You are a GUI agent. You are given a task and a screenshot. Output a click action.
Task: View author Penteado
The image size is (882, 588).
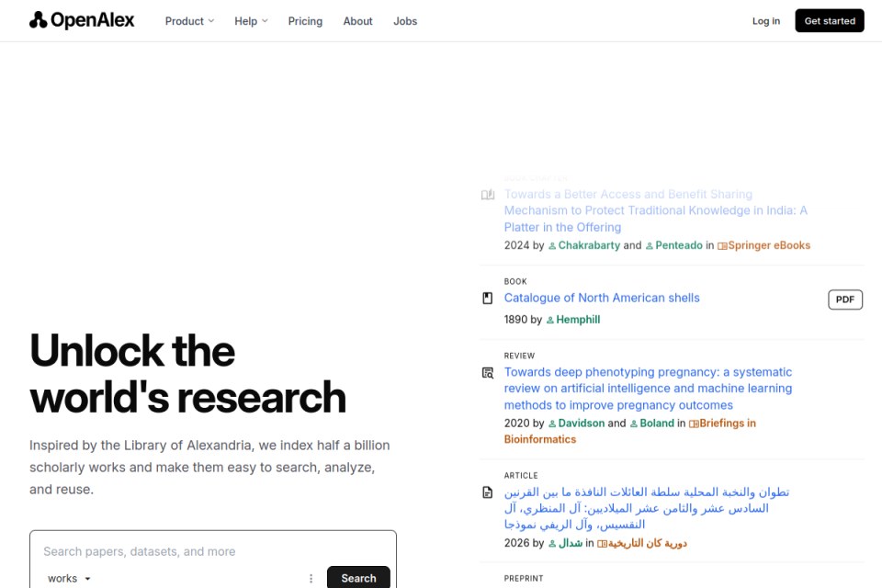pyautogui.click(x=679, y=245)
